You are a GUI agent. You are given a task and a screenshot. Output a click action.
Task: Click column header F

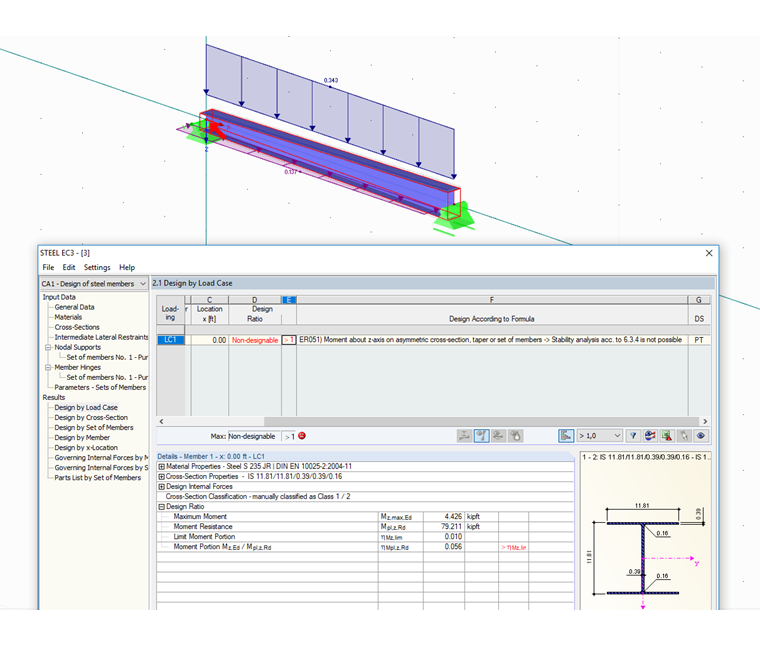(492, 300)
